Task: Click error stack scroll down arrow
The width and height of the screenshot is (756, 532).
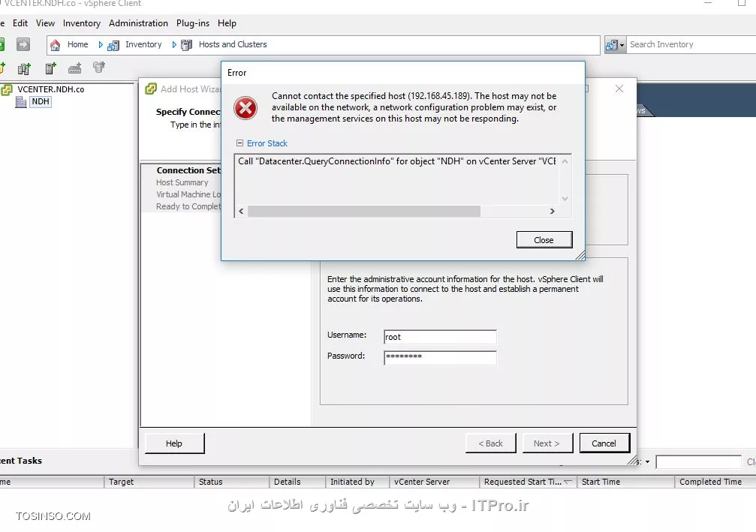Action: coord(565,199)
